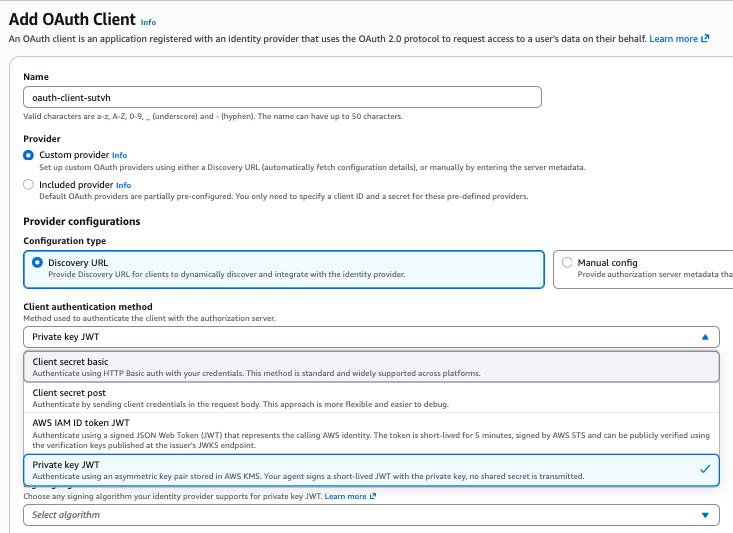Choose the Discovery URL configuration type
This screenshot has width=733, height=533.
(284, 269)
